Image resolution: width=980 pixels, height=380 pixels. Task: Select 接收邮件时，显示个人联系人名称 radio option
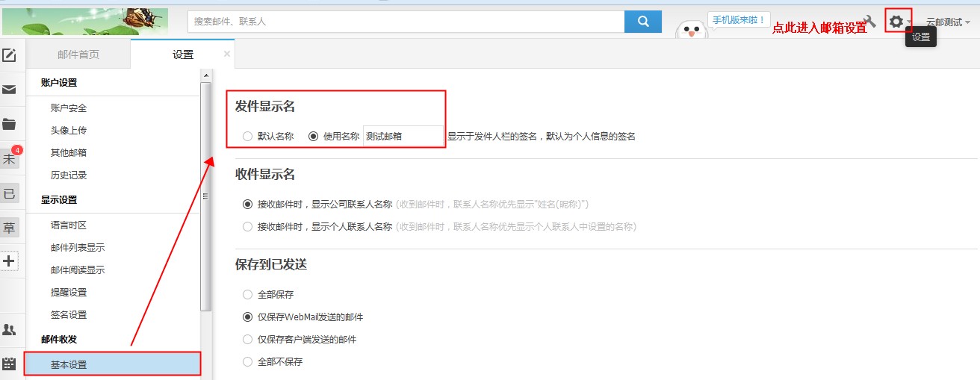tap(248, 226)
